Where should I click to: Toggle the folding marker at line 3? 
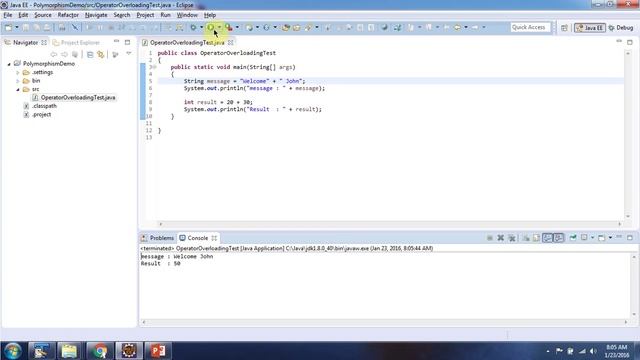point(154,67)
